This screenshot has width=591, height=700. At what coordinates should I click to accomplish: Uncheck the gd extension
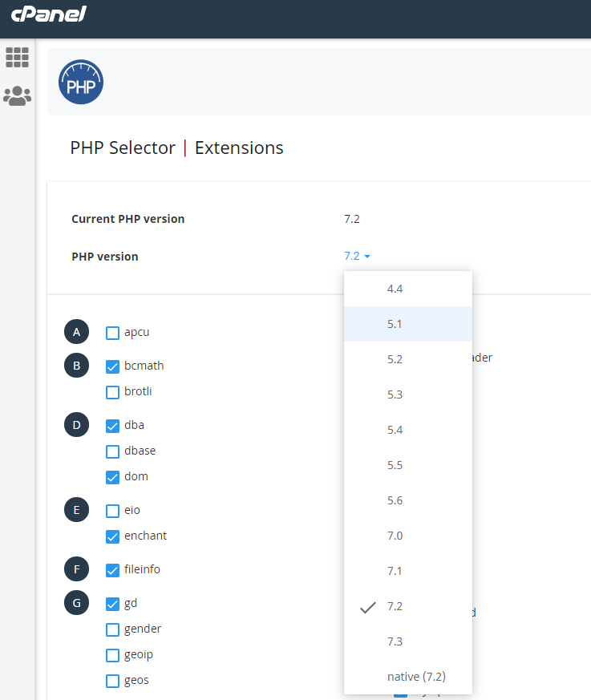pos(112,604)
